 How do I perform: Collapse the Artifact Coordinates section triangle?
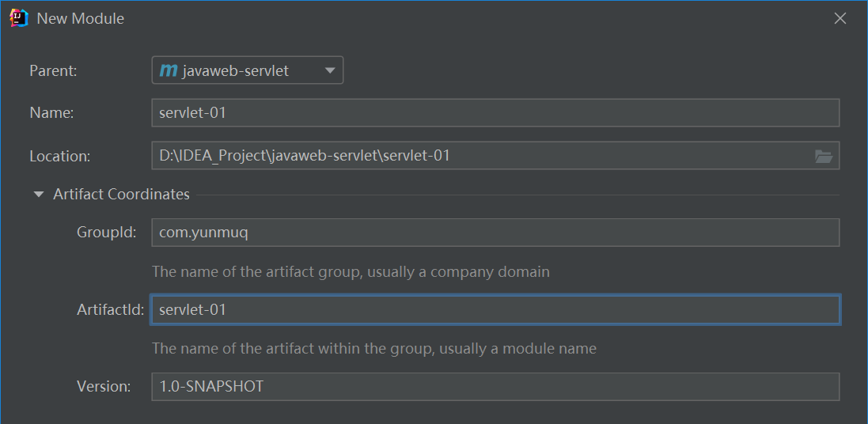(x=39, y=195)
